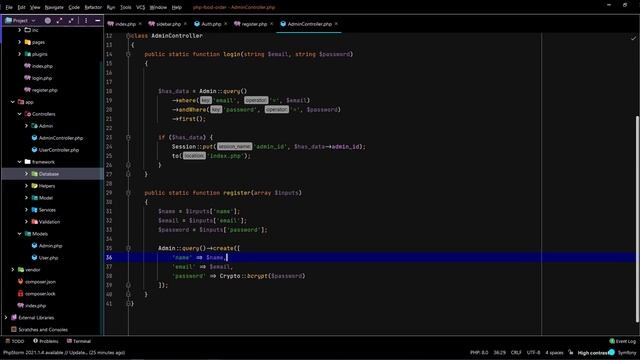Expand the plugins folder
This screenshot has height=360, width=640.
[19, 54]
